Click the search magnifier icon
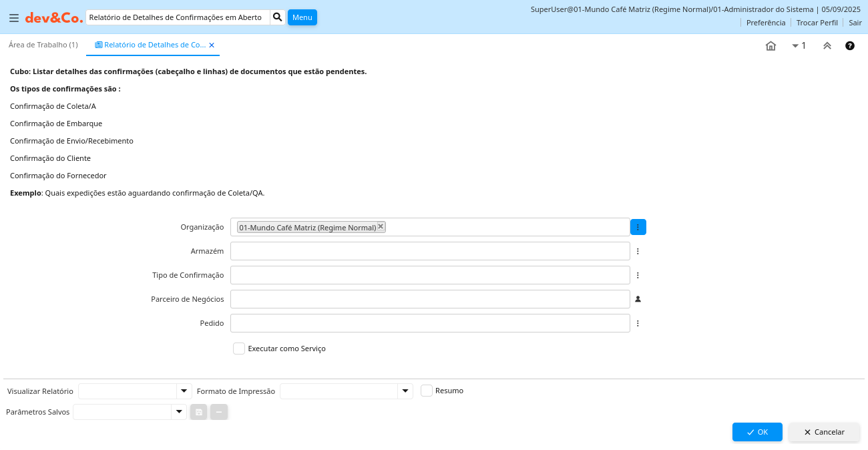Image resolution: width=868 pixels, height=450 pixels. point(278,17)
